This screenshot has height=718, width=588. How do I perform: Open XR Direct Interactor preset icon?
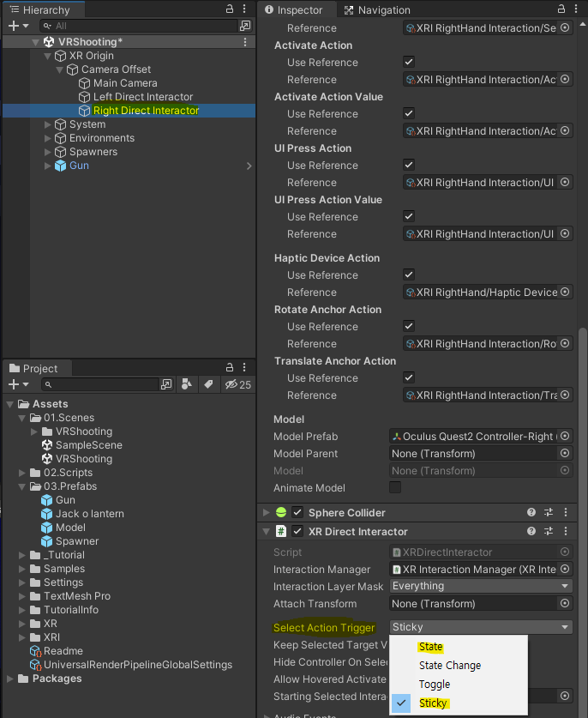[x=549, y=531]
